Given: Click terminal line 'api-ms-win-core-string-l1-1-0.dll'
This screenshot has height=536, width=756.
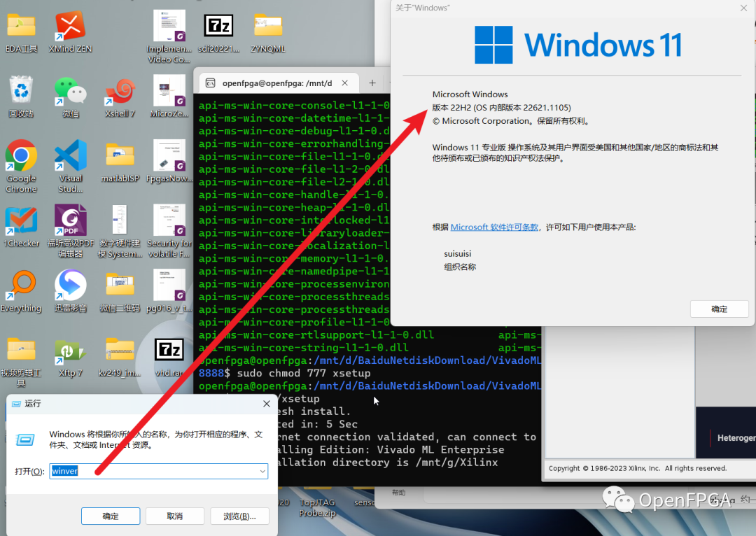Looking at the screenshot, I should point(304,348).
